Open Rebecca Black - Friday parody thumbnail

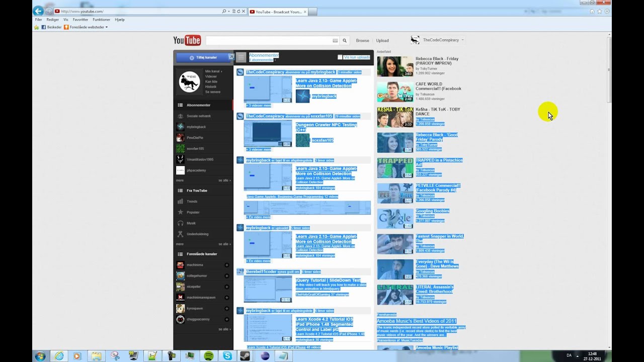[x=395, y=66]
